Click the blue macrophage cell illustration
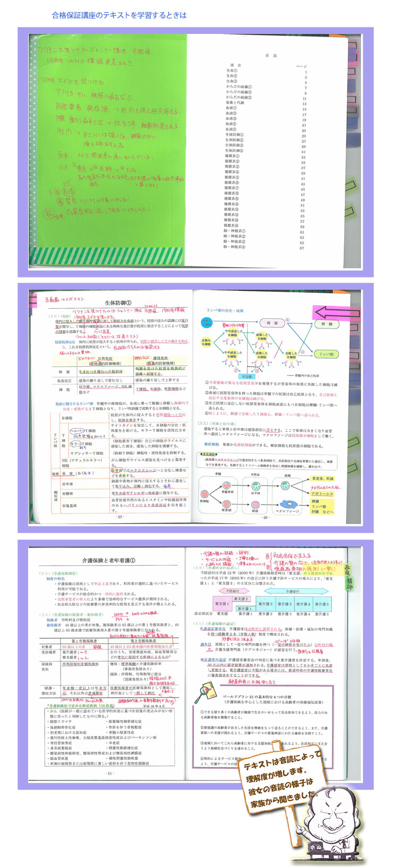 coord(288,504)
